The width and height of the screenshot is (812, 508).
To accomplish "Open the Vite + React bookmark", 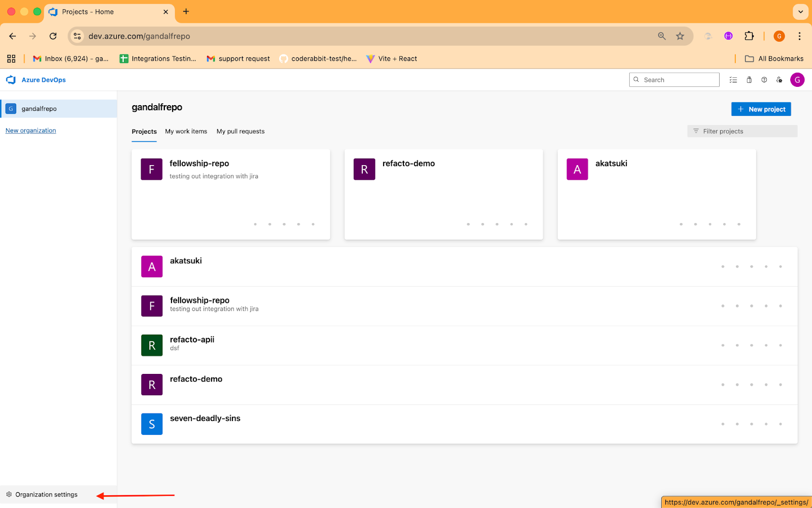I will (392, 58).
